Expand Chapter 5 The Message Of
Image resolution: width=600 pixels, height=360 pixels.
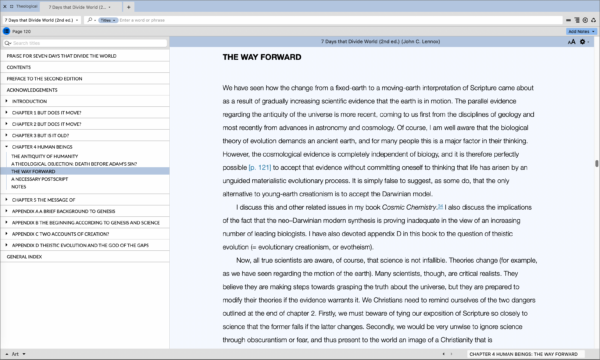7,199
